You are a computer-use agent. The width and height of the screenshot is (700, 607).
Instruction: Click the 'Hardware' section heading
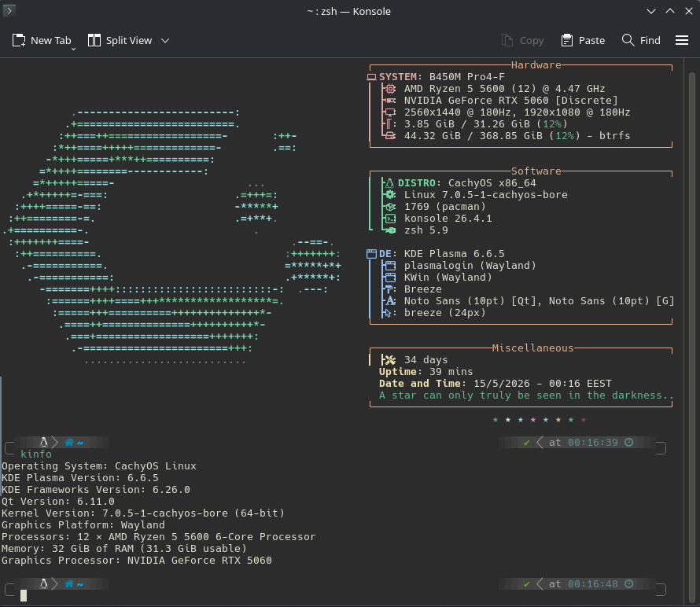536,65
